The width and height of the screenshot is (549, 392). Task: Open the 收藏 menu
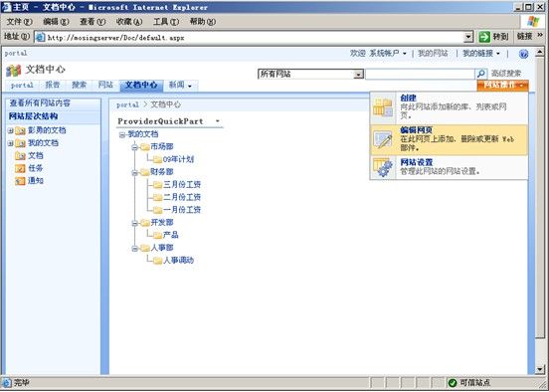click(x=129, y=22)
